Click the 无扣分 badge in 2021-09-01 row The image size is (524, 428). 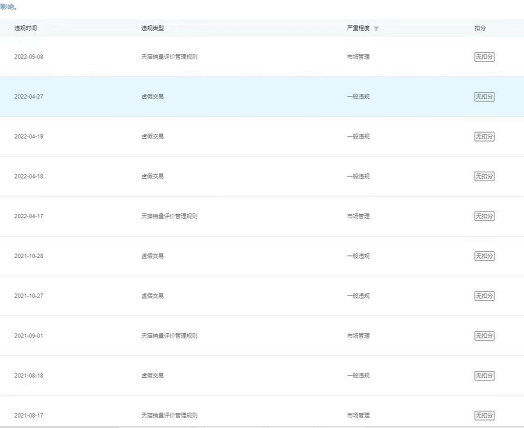[484, 336]
